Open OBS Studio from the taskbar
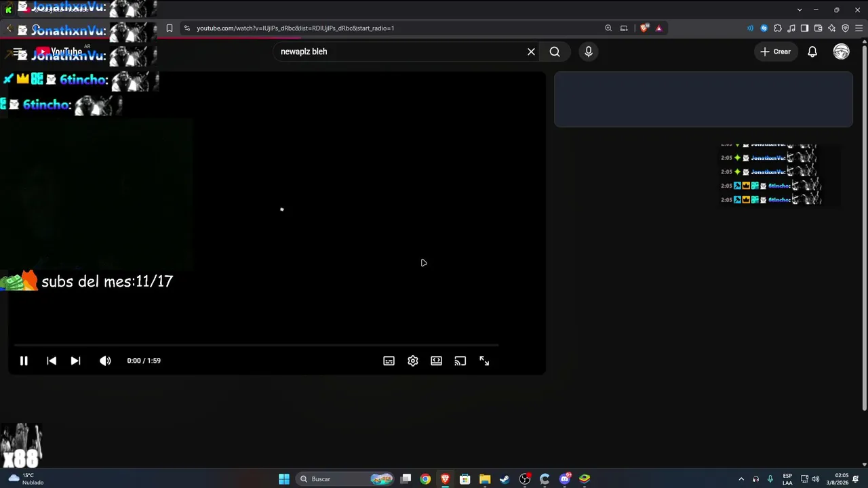Screen dimensions: 868x488 [x=525, y=479]
